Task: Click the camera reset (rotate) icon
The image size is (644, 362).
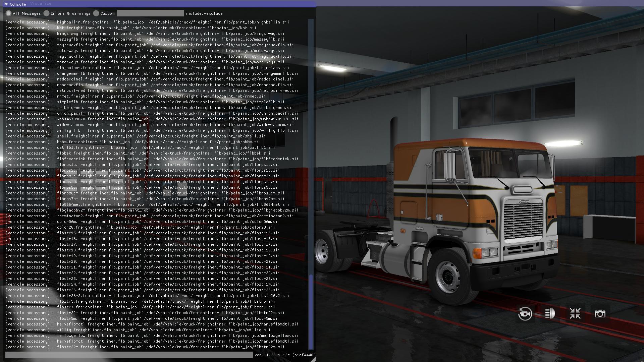Action: tap(525, 314)
